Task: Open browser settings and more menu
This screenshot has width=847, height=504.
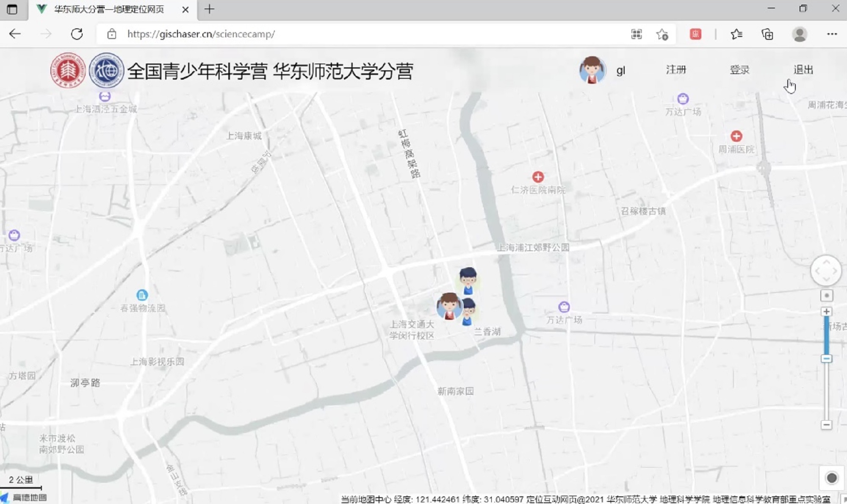Action: click(832, 34)
